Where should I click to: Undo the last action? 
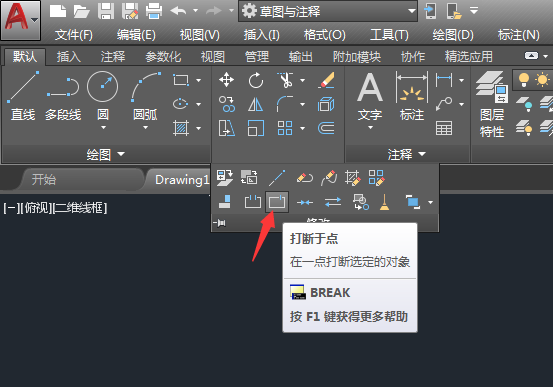click(x=178, y=11)
